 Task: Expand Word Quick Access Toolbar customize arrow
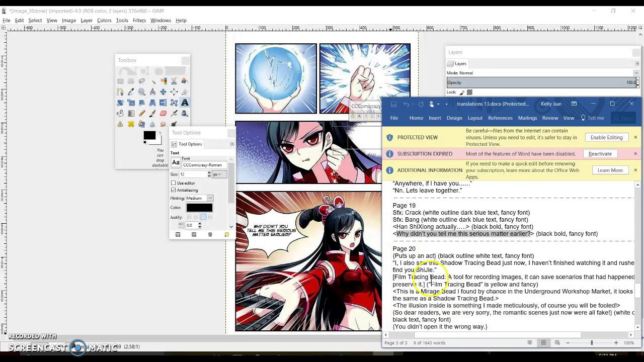point(446,104)
